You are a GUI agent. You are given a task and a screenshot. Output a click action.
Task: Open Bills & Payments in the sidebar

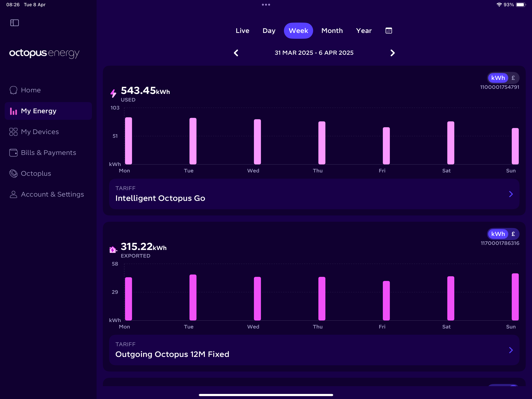click(48, 153)
